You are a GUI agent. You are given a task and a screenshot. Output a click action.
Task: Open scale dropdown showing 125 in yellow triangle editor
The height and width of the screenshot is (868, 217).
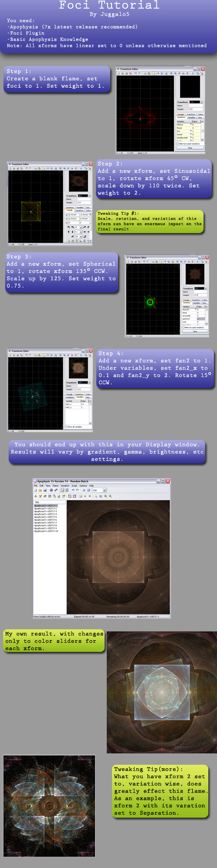81,237
